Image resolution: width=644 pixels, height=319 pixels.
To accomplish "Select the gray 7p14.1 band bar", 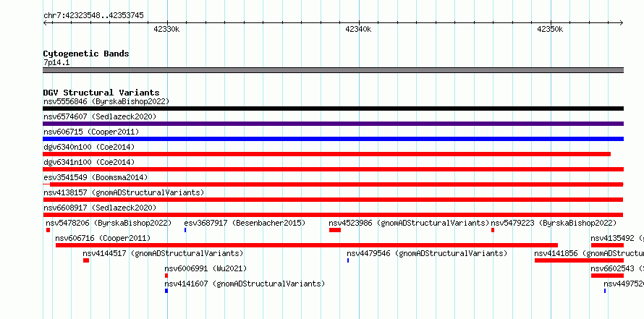I will pos(333,70).
